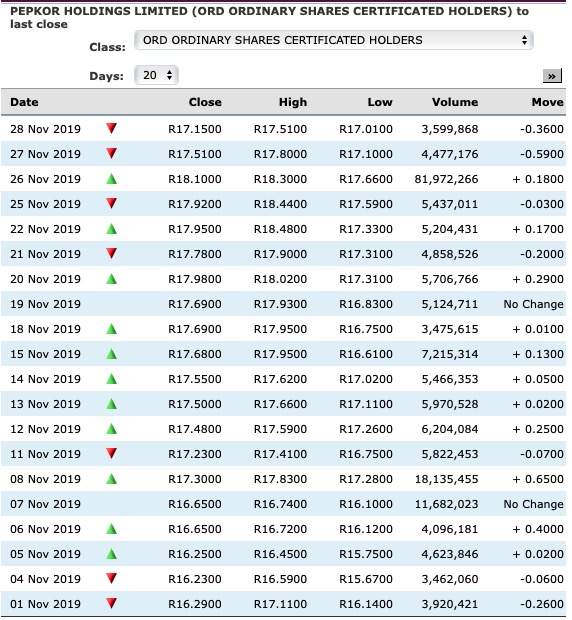This screenshot has width=572, height=620.
Task: Click the low price R16.6100
Action: pyautogui.click(x=366, y=354)
